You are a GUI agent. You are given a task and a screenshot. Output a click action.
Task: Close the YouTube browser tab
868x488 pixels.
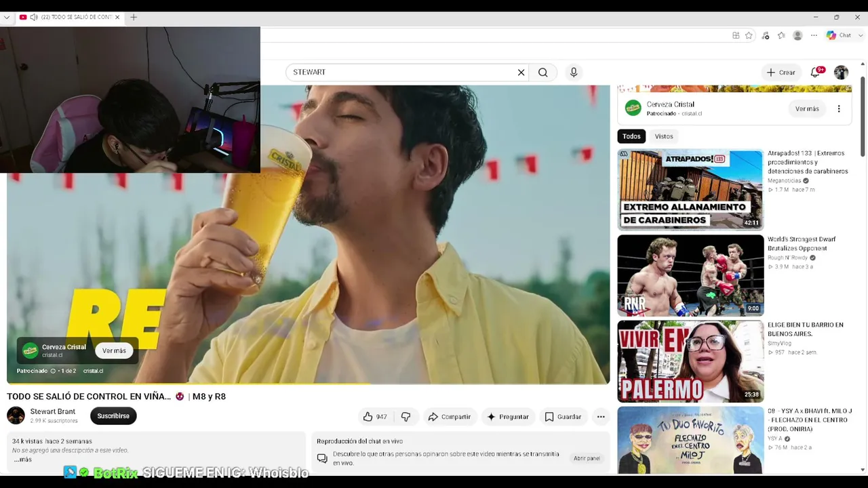click(x=117, y=17)
